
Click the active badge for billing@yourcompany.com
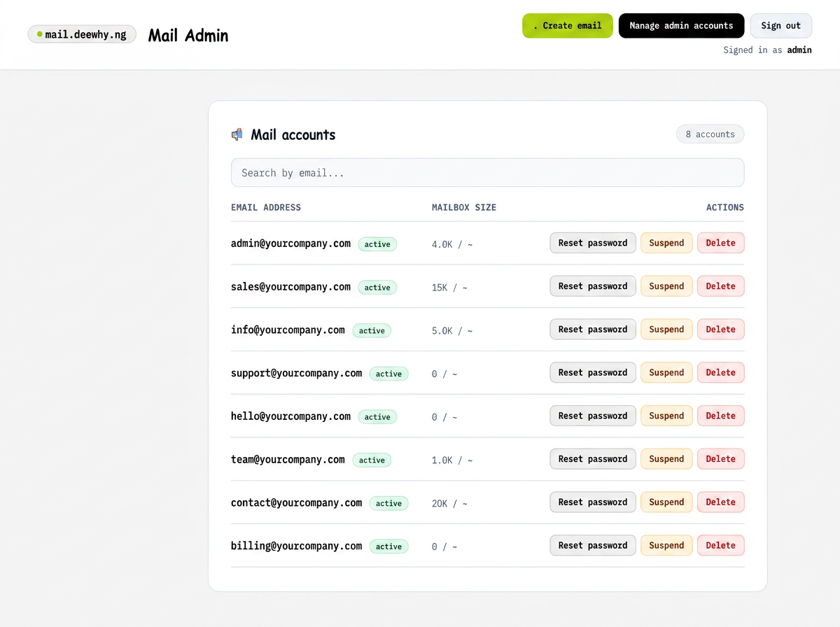(x=388, y=547)
